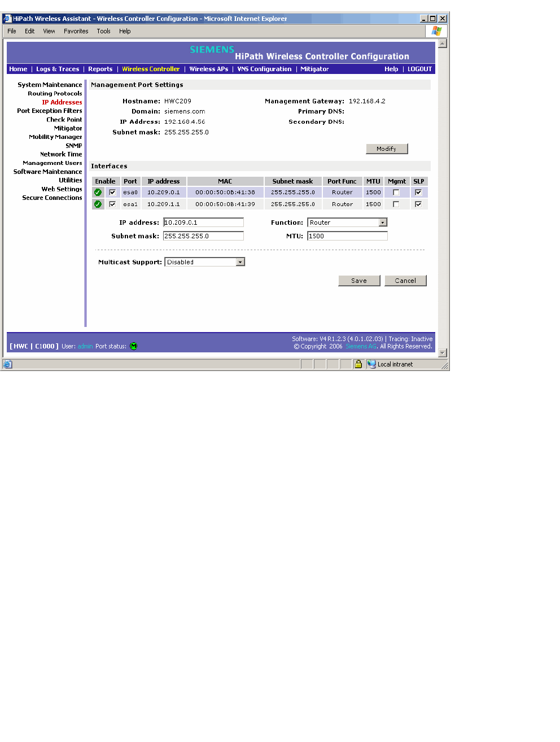The width and height of the screenshot is (560, 742).
Task: Open System Maintenance in sidebar
Action: 50,85
